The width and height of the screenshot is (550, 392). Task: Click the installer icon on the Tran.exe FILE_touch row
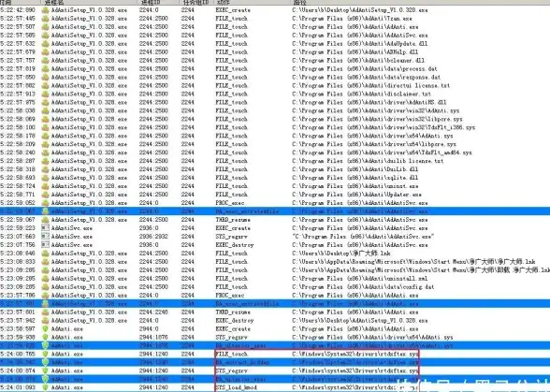(45, 19)
